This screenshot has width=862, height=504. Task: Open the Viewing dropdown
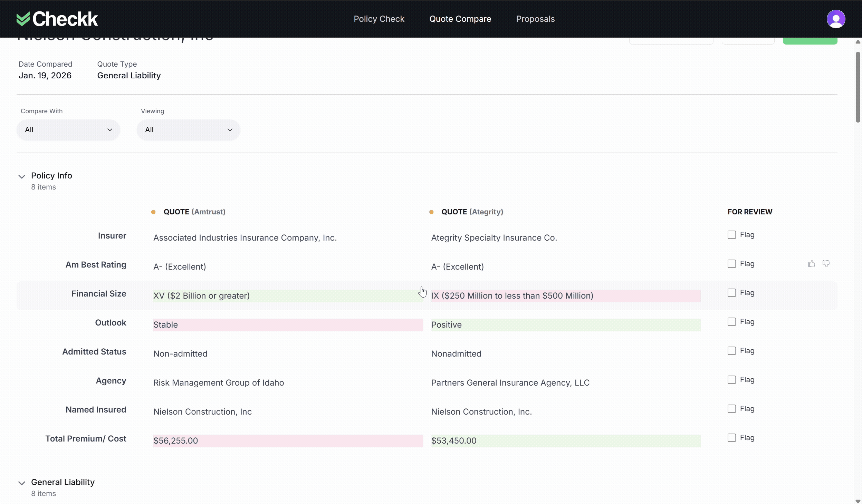point(189,130)
